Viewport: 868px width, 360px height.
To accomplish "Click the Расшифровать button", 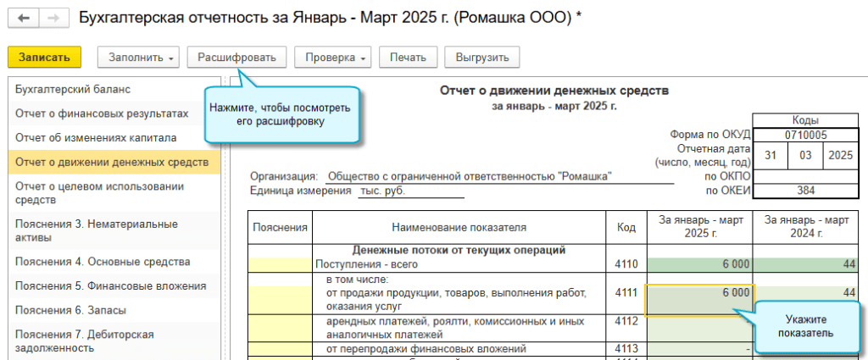I will 236,58.
